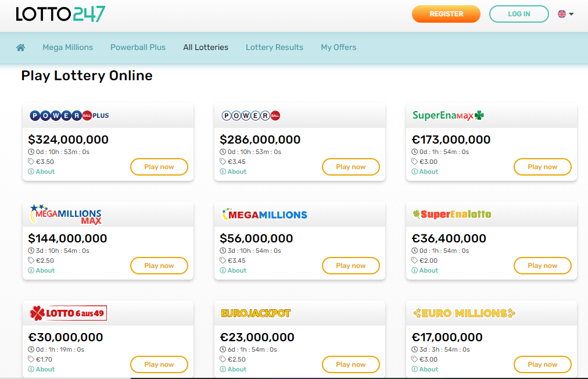
Task: Click countdown 6d : 1h : 54m : 0s
Action: coord(252,349)
